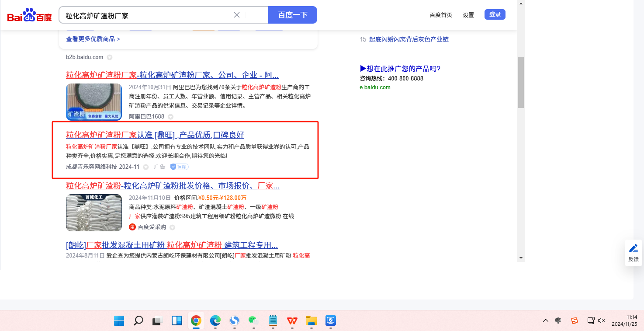Click the Sogou input method tray icon

575,321
